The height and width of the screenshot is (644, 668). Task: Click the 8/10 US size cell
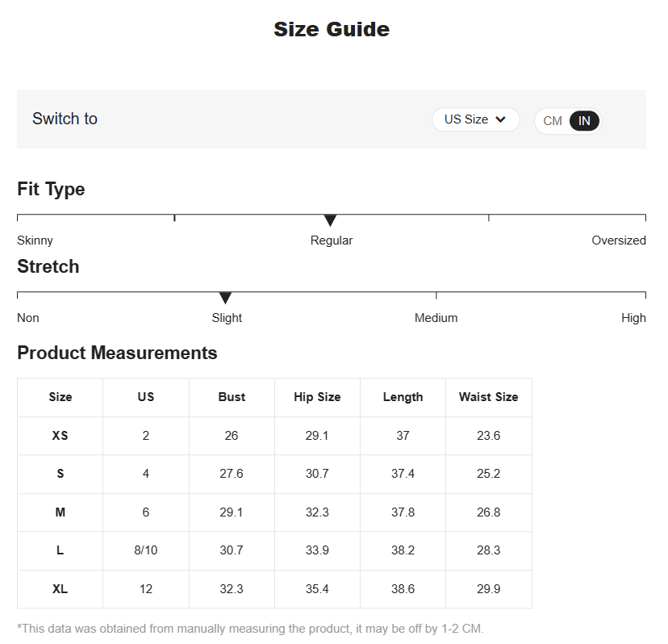146,550
